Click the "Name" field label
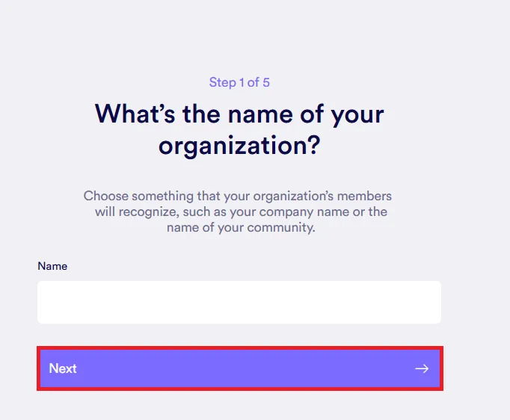This screenshot has width=510, height=420. [52, 266]
